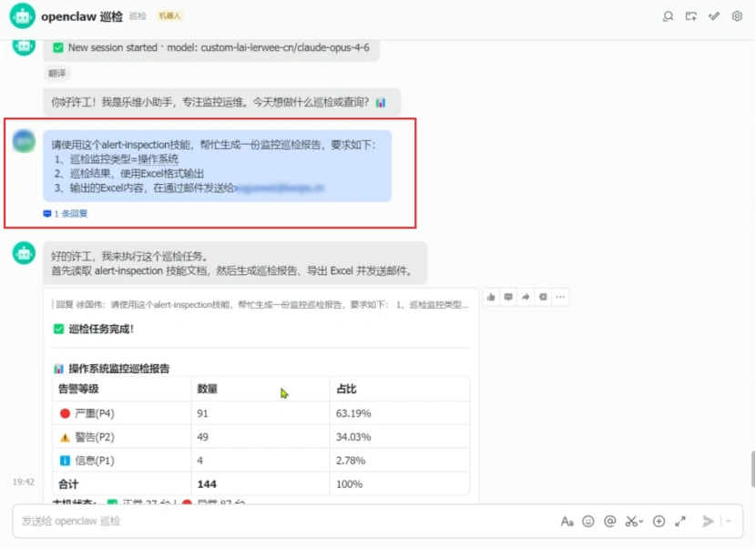Viewport: 756px width, 549px height.
Task: Open the search icon in the header
Action: click(669, 16)
